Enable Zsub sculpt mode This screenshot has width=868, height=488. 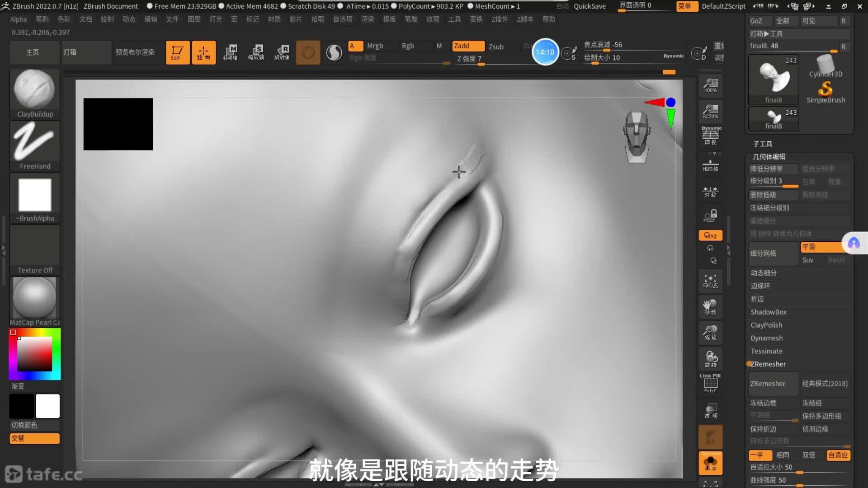tap(496, 47)
